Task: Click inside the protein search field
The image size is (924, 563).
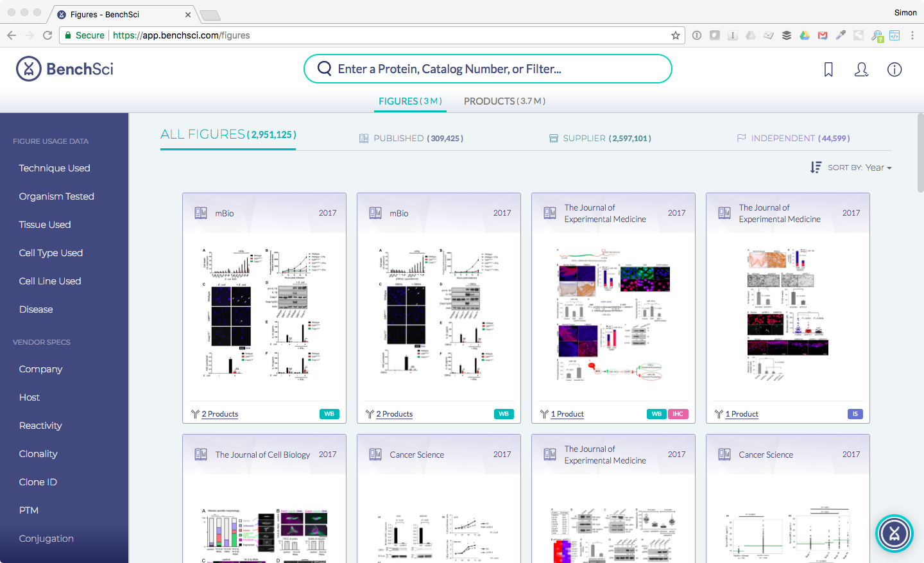Action: pos(488,68)
